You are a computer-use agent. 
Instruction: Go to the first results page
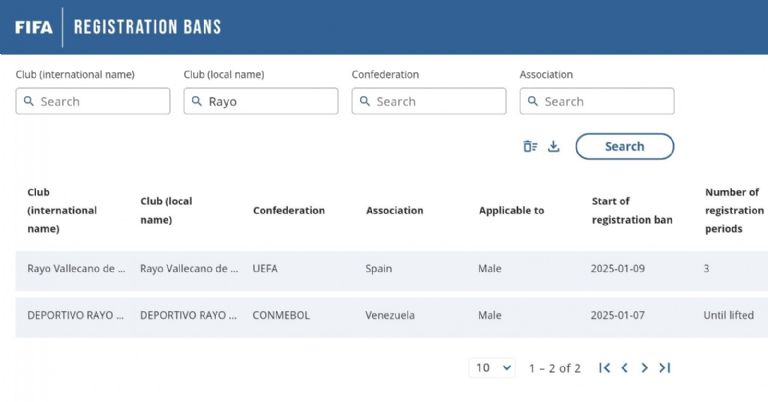(x=604, y=368)
